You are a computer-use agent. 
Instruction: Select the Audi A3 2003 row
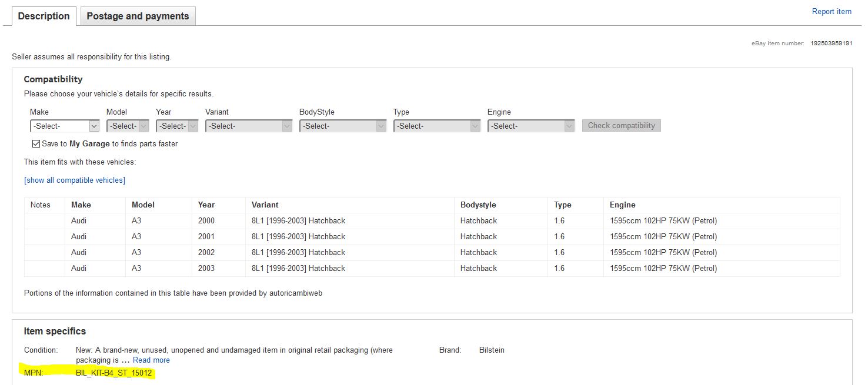(x=298, y=269)
